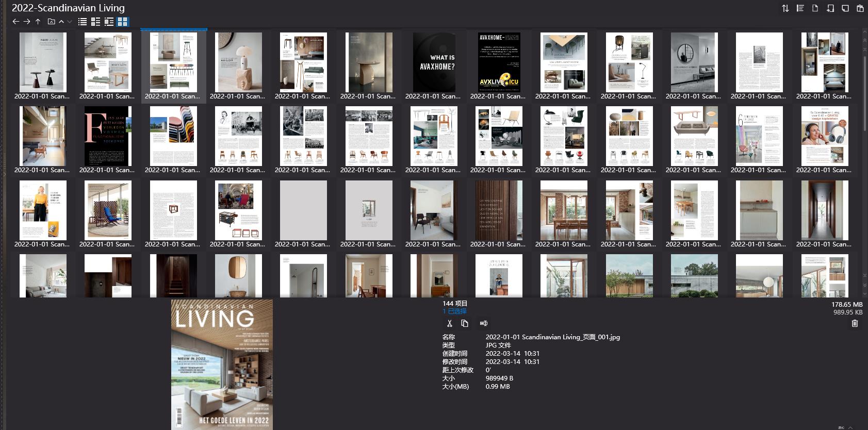This screenshot has width=868, height=430.
Task: Paste using the clipboard icon top-right
Action: [860, 8]
